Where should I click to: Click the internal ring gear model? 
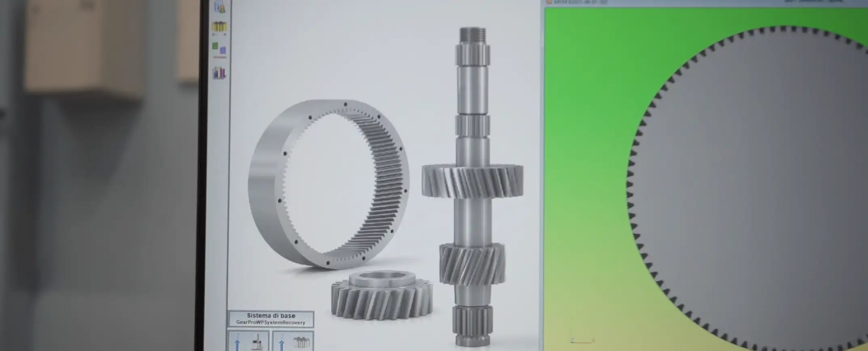tap(329, 184)
